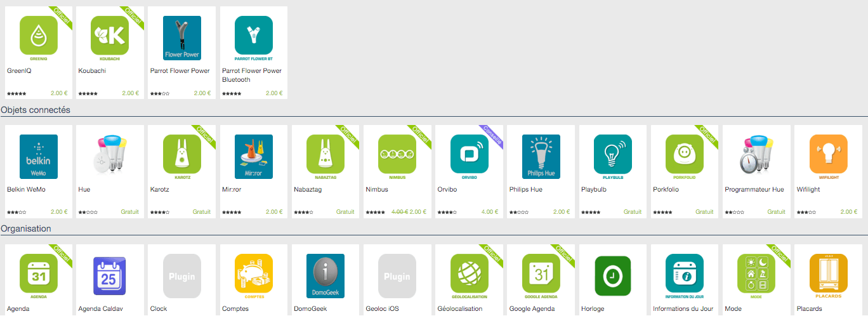The height and width of the screenshot is (316, 868).
Task: Select the Mode plugin icon
Action: pyautogui.click(x=756, y=276)
